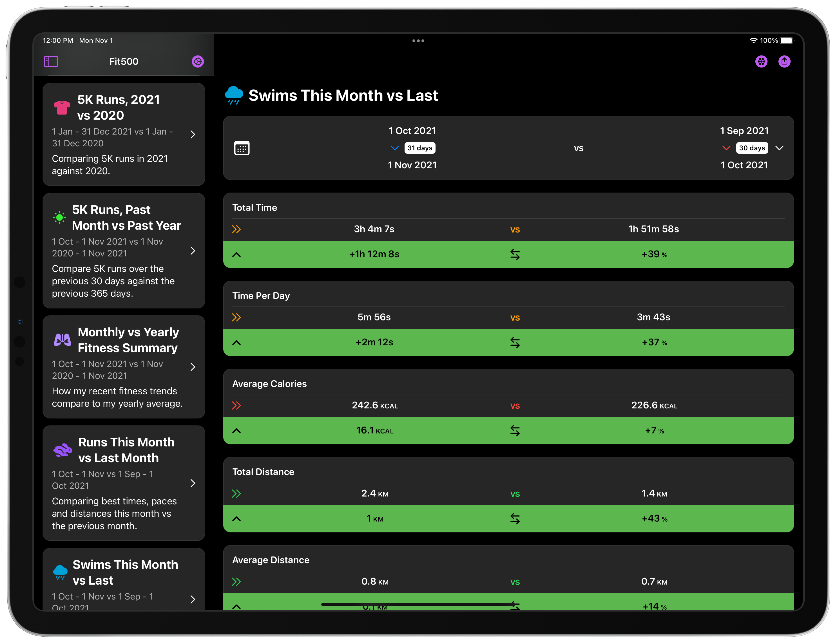Image resolution: width=837 pixels, height=644 pixels.
Task: Click the rain cloud icon beside title
Action: coord(234,95)
